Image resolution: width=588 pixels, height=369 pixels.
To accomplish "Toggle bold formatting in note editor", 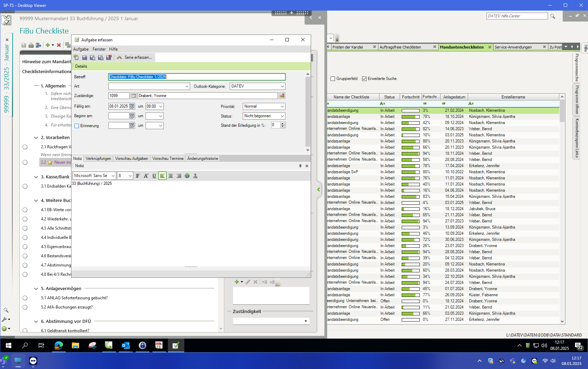I will pos(138,176).
